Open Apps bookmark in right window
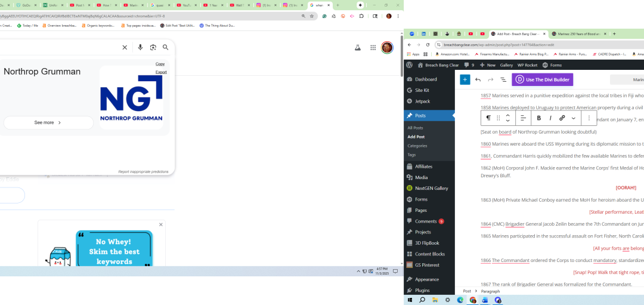This screenshot has height=305, width=644. tap(413, 54)
